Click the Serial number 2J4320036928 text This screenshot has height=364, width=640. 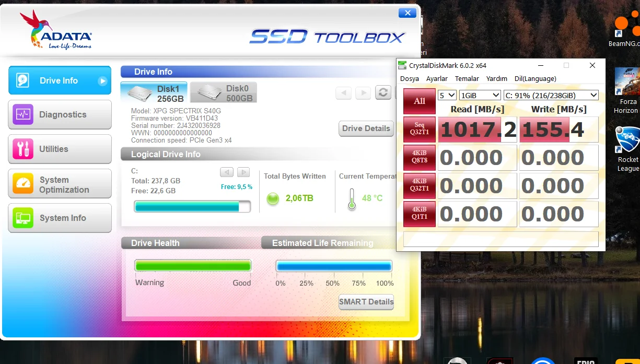coord(176,126)
